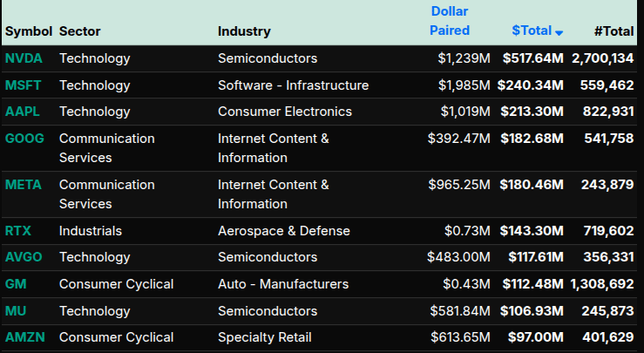This screenshot has height=353, width=644.
Task: Open the GM ticker link
Action: 15,284
